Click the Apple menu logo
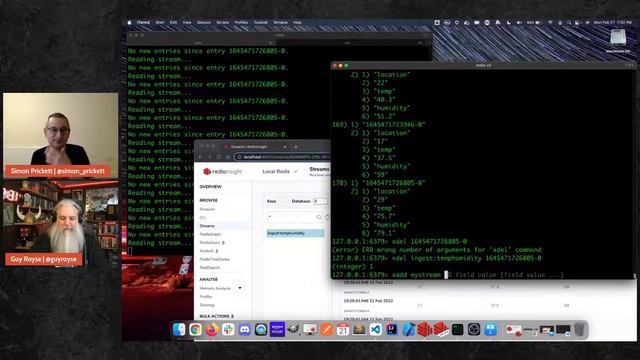This screenshot has width=640, height=360. tap(129, 22)
